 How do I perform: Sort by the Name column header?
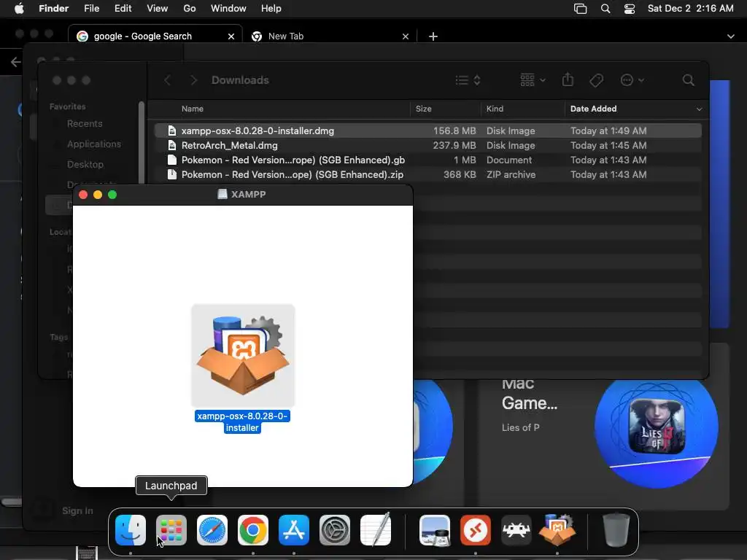[193, 109]
